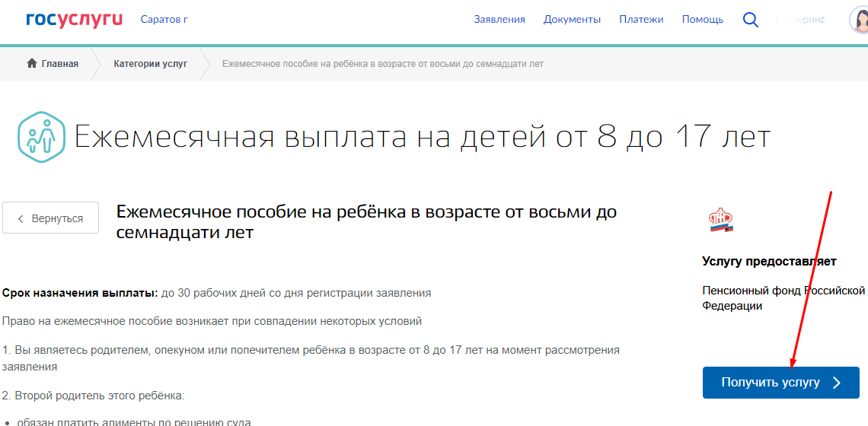Click the Получить услугу button

point(781,383)
